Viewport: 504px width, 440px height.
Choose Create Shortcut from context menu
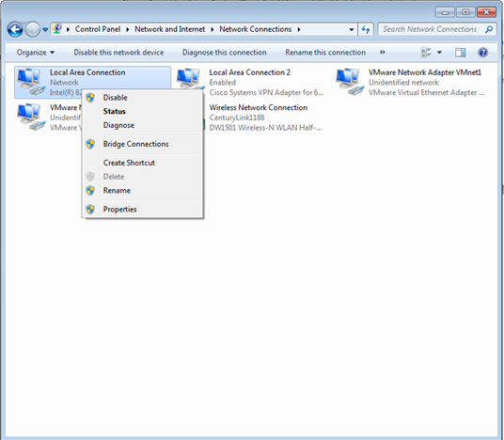coord(143,163)
